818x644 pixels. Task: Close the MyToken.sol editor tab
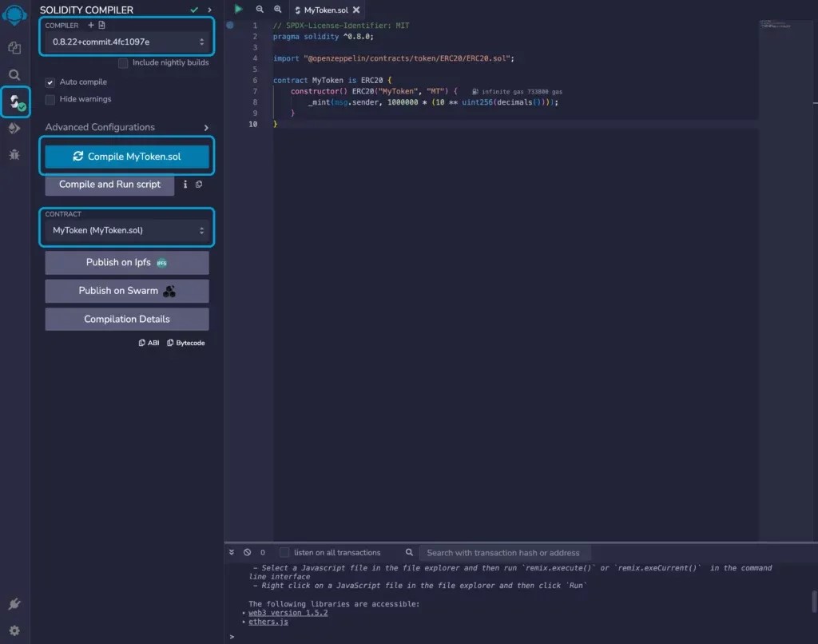click(x=356, y=10)
